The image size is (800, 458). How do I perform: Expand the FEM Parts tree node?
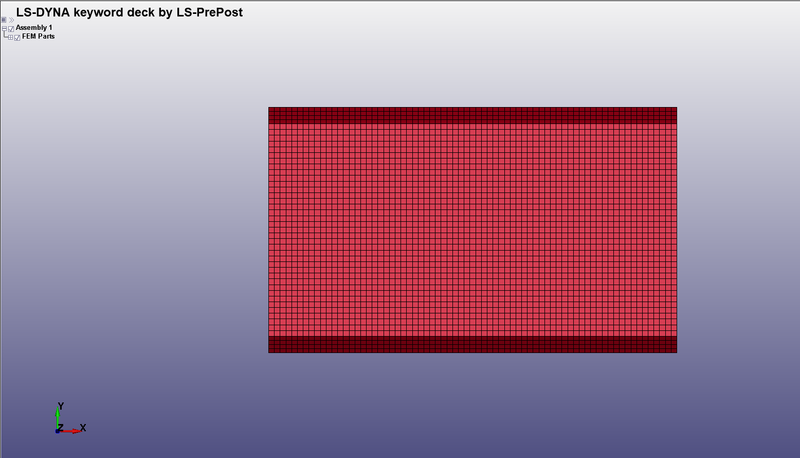click(x=11, y=37)
